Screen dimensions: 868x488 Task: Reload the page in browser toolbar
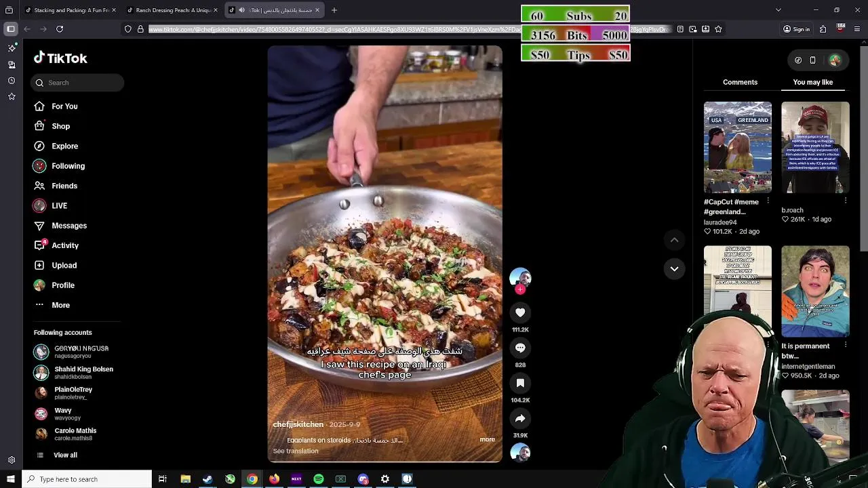click(x=60, y=29)
